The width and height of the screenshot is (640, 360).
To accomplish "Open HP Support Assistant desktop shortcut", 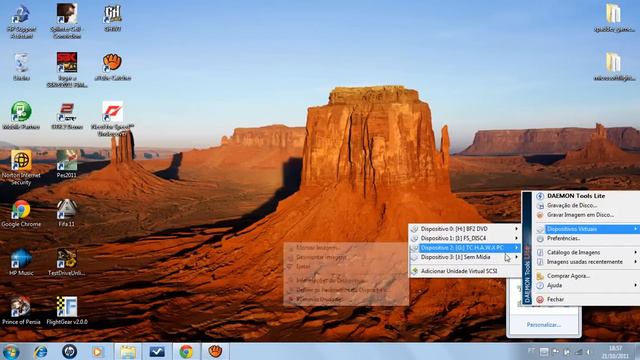I will pyautogui.click(x=21, y=21).
